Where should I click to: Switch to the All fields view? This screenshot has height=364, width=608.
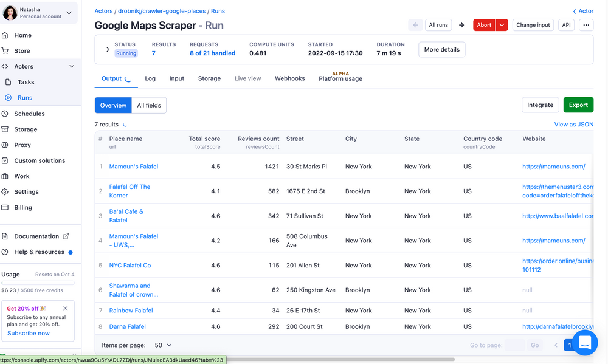[x=149, y=105]
